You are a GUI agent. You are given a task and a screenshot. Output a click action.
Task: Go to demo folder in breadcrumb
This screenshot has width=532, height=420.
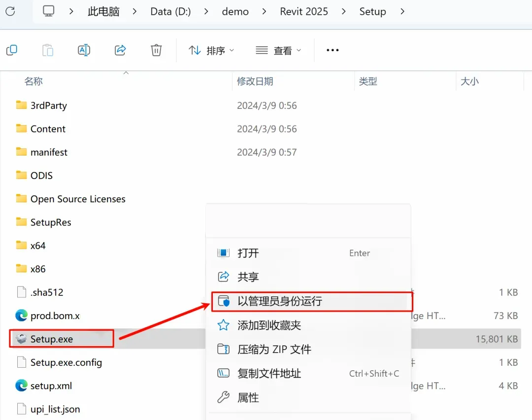pyautogui.click(x=235, y=11)
